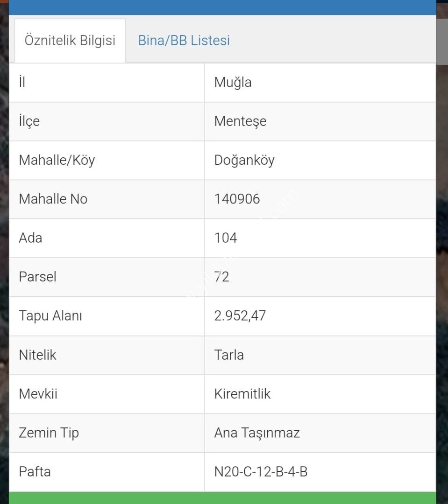
Task: Click the Parsel value 72
Action: [222, 277]
